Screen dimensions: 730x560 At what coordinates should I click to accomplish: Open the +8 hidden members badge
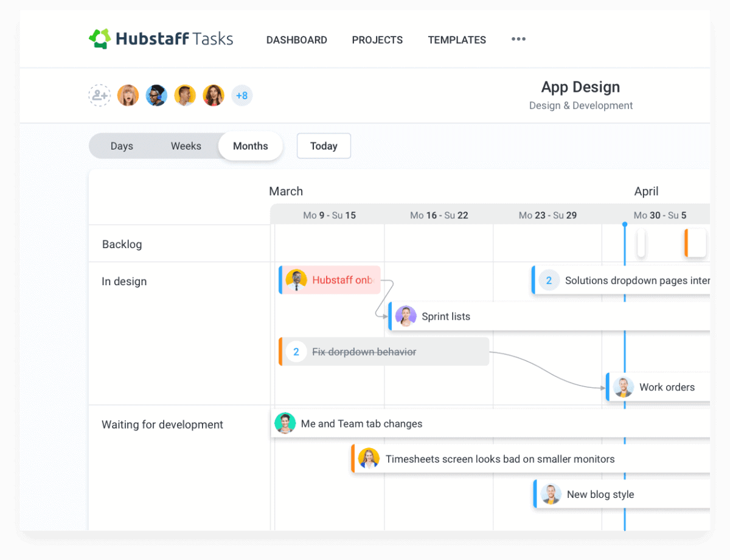coord(242,95)
